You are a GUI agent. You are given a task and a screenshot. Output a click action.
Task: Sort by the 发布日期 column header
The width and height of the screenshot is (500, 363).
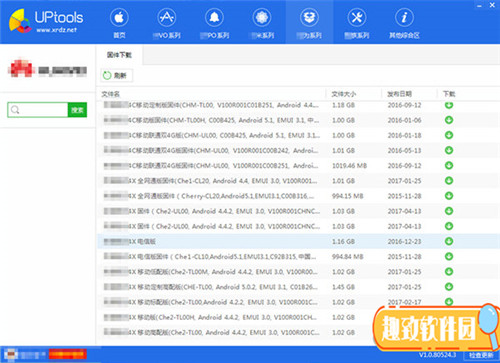point(399,94)
